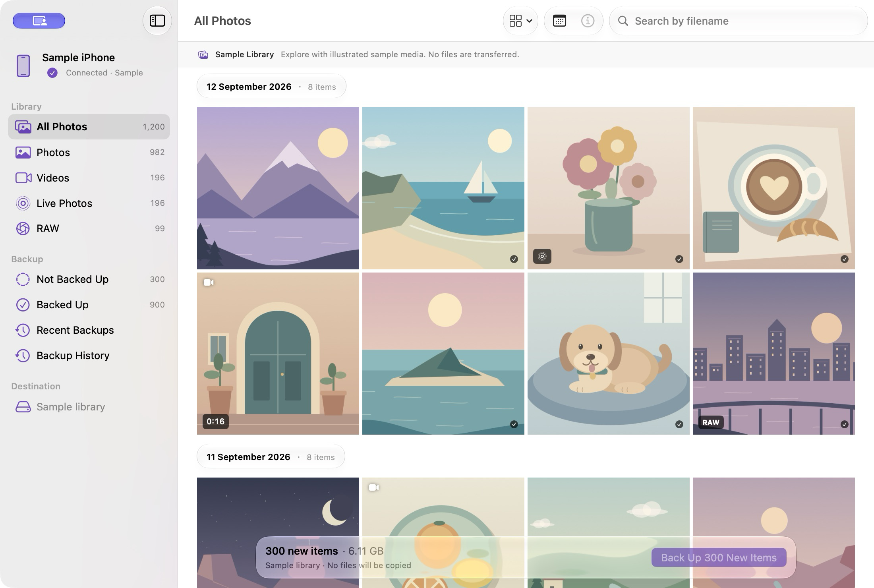Click the Not Backed Up dashed circle icon
874x588 pixels.
pyautogui.click(x=23, y=279)
